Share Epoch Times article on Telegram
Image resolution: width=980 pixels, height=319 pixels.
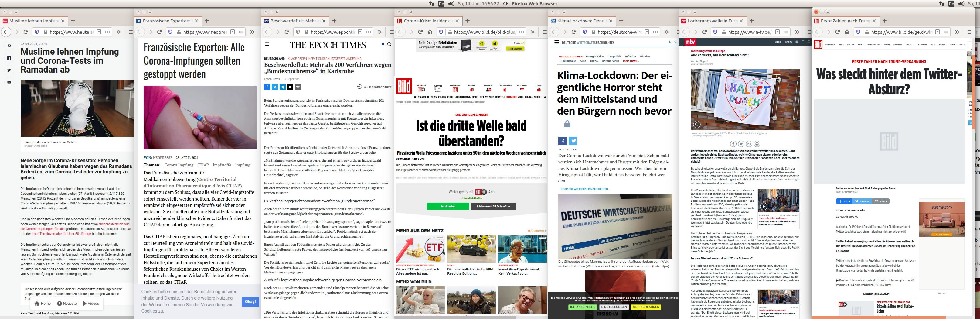coord(283,87)
